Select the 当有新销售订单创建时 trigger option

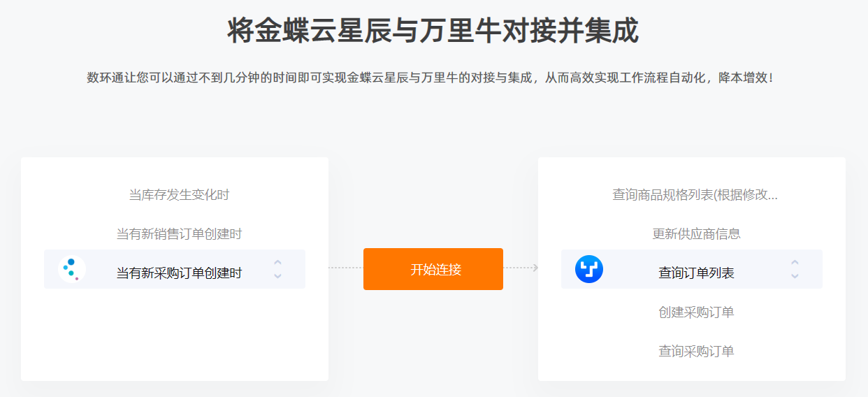click(179, 234)
